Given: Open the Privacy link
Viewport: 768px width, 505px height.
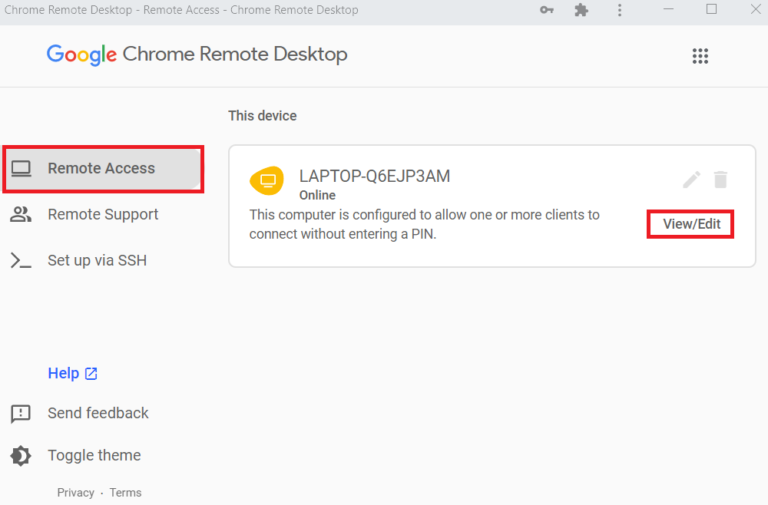Looking at the screenshot, I should [75, 492].
